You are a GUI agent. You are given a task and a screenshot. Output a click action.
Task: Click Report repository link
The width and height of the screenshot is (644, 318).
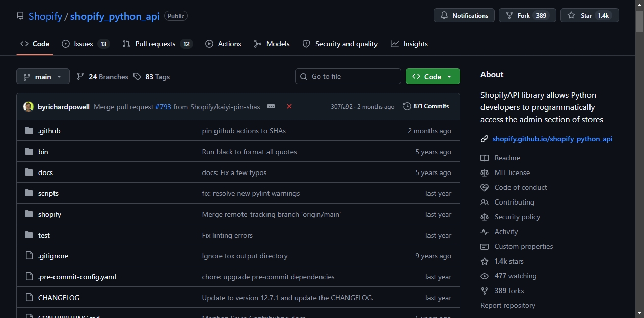coord(508,305)
